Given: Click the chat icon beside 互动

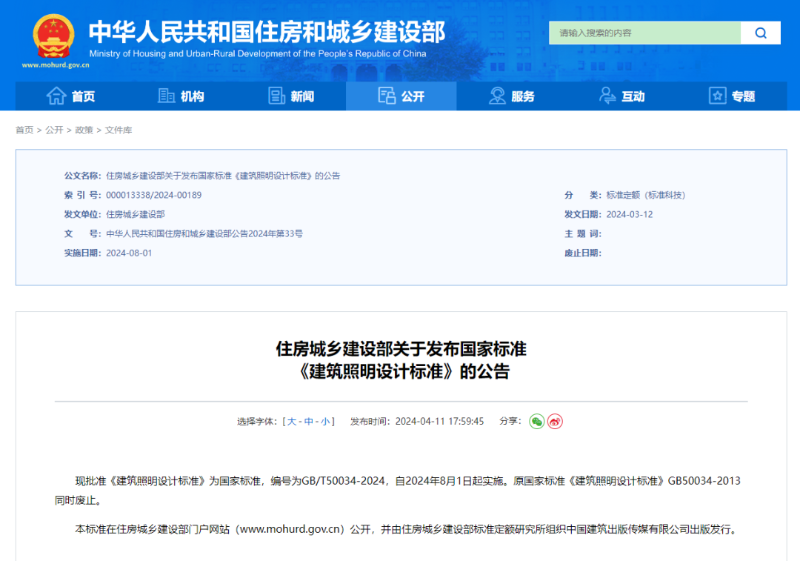Looking at the screenshot, I should pos(607,96).
